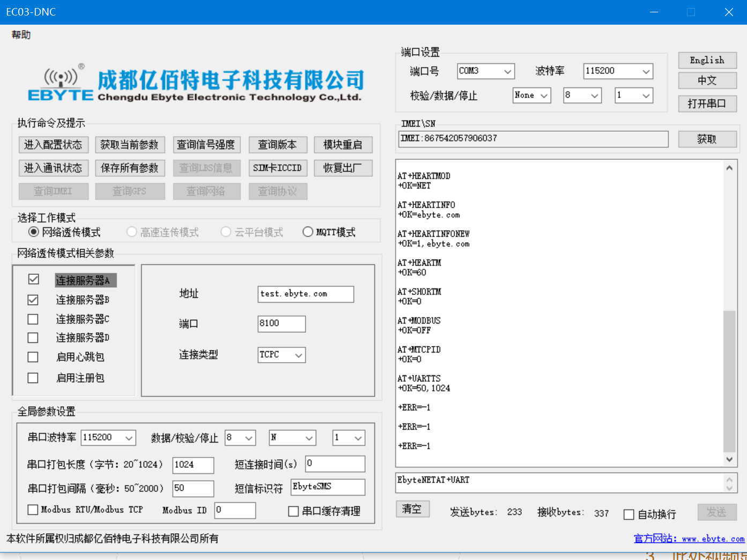Click the 地址 test.ebyte.com input field
This screenshot has height=560, width=747.
click(x=305, y=294)
